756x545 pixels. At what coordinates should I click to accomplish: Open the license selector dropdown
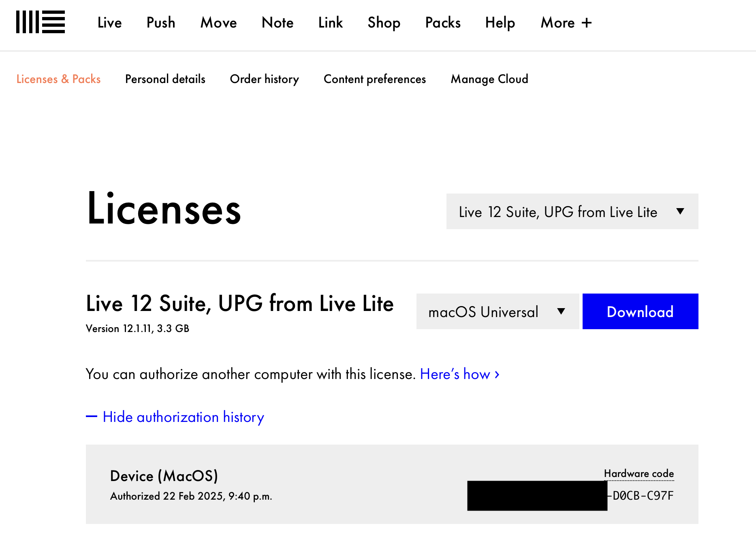click(x=572, y=211)
